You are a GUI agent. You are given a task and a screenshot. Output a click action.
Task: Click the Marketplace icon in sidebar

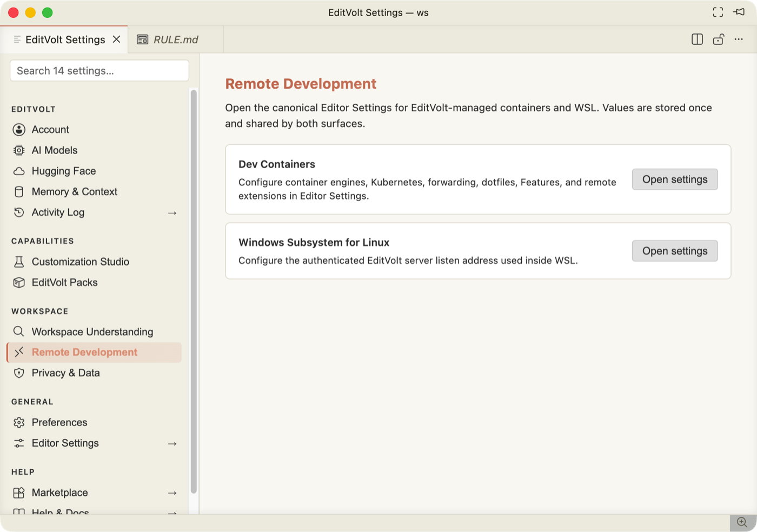[x=19, y=493]
